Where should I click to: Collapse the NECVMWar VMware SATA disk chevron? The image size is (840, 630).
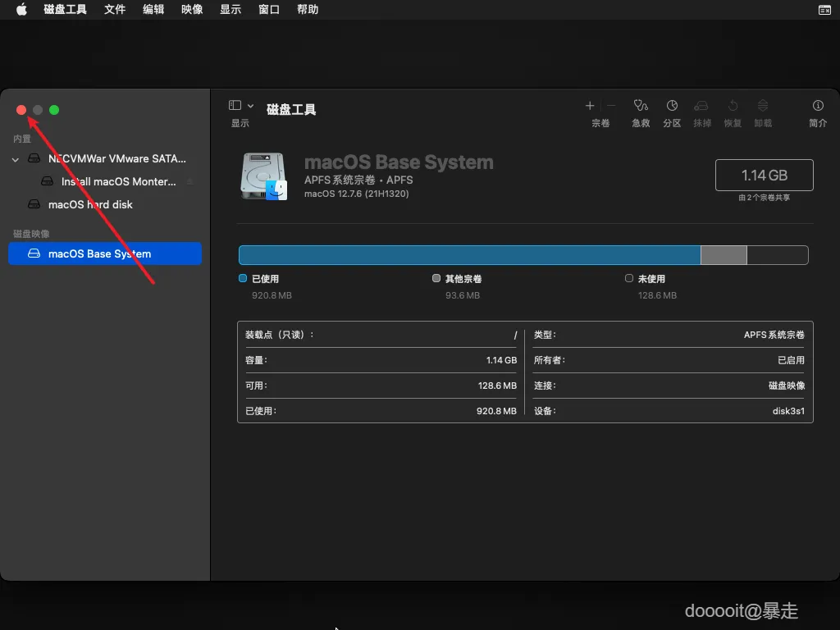point(16,159)
